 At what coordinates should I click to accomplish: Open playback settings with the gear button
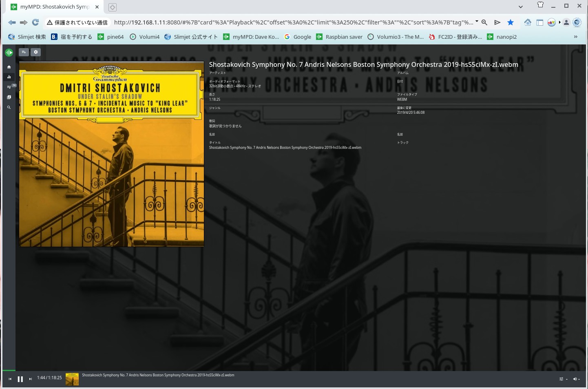point(36,52)
